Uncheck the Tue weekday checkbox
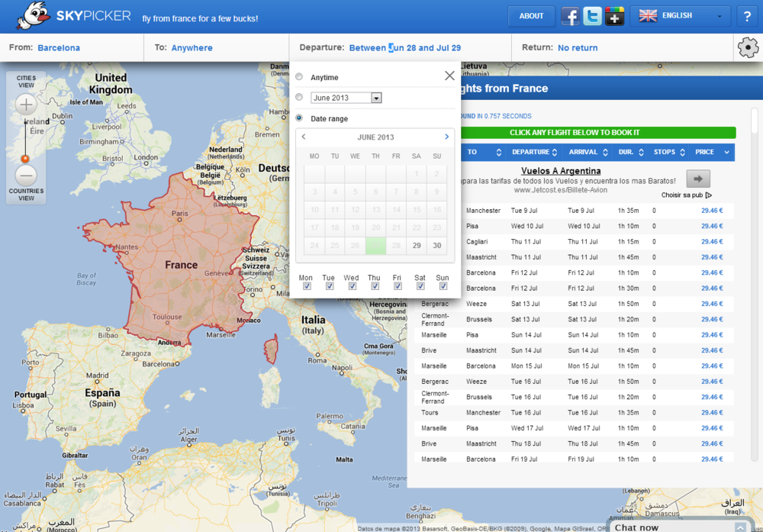This screenshot has height=532, width=763. [x=330, y=286]
